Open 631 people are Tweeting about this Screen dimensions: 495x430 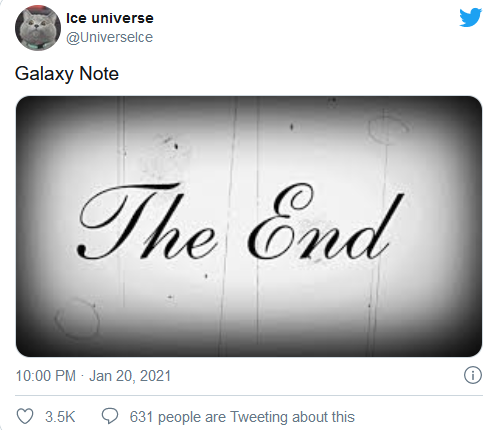click(x=242, y=417)
